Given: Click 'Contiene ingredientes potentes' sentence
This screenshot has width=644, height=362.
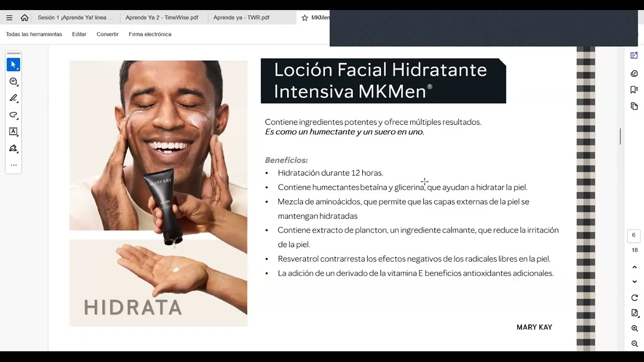Looking at the screenshot, I should [x=373, y=122].
